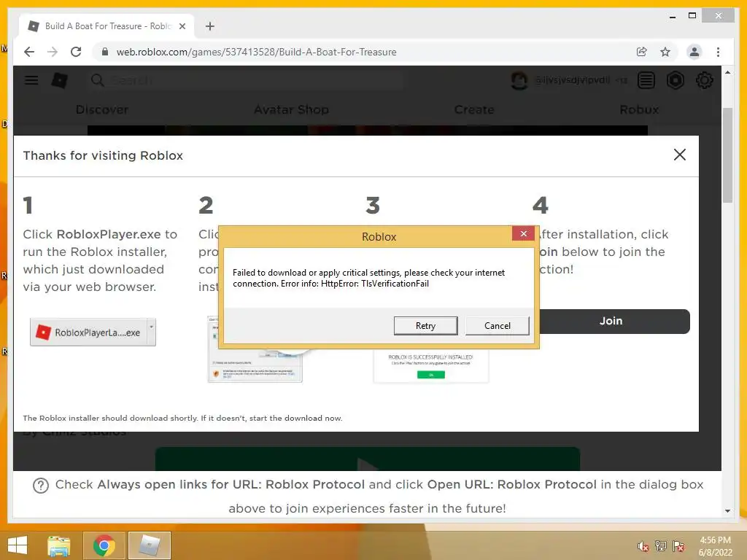Click the Roblox installer taskbar icon
Image resolution: width=747 pixels, height=560 pixels.
[149, 545]
